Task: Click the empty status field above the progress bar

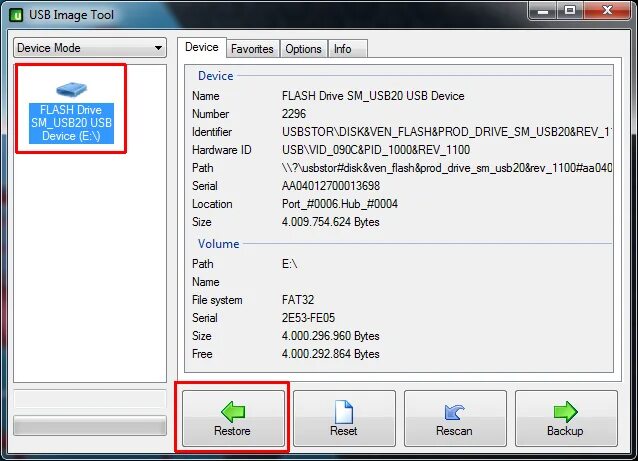Action: (x=90, y=399)
